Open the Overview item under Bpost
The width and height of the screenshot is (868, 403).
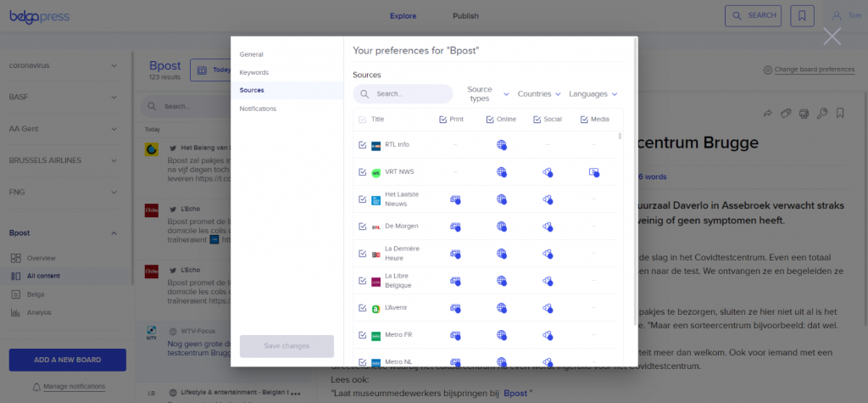[41, 258]
